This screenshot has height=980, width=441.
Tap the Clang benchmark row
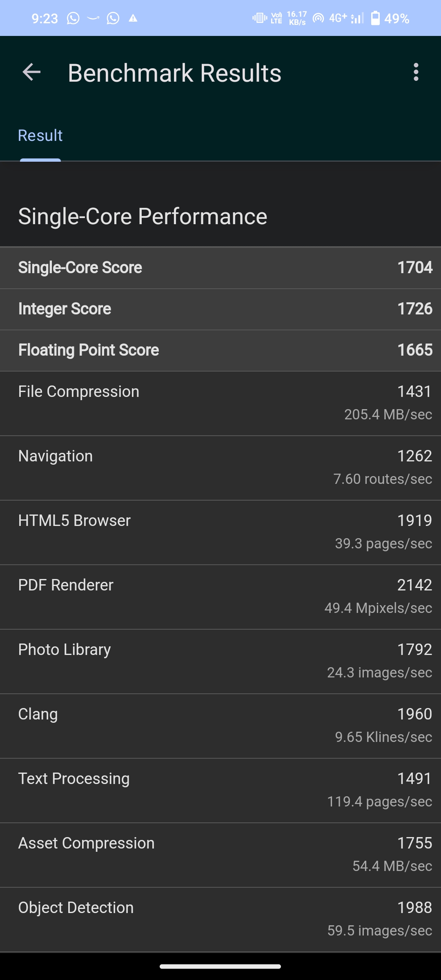tap(220, 726)
